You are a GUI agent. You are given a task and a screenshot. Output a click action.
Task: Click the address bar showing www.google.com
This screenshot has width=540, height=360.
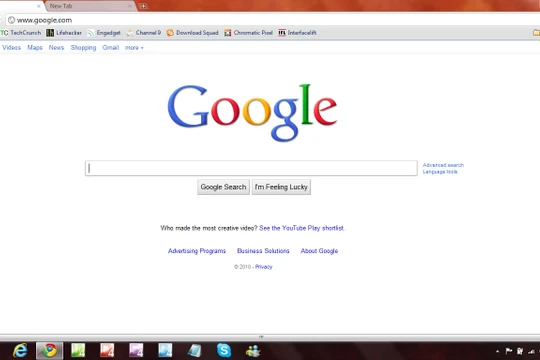(272, 20)
